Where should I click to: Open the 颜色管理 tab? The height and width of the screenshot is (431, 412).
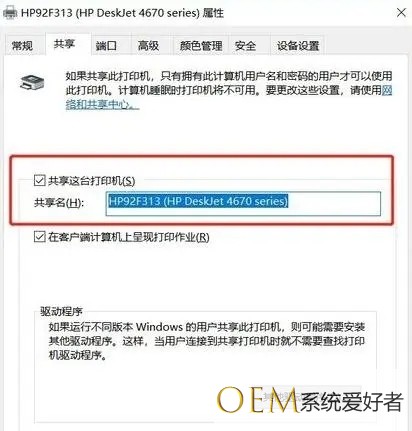point(201,45)
